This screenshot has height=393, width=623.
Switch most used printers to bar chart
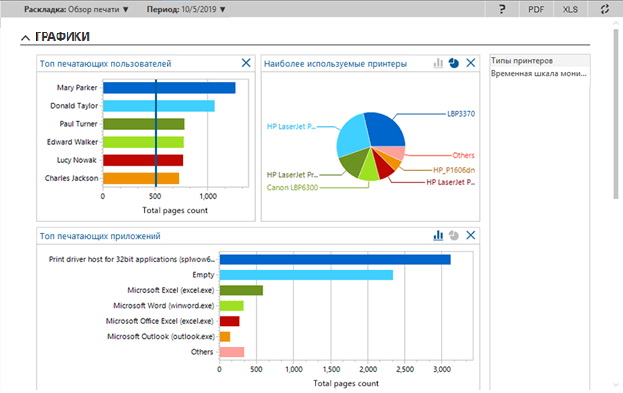click(x=438, y=63)
